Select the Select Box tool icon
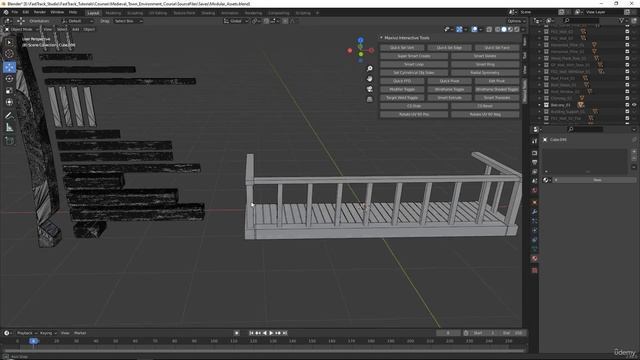The width and height of the screenshot is (640, 360). [9, 42]
